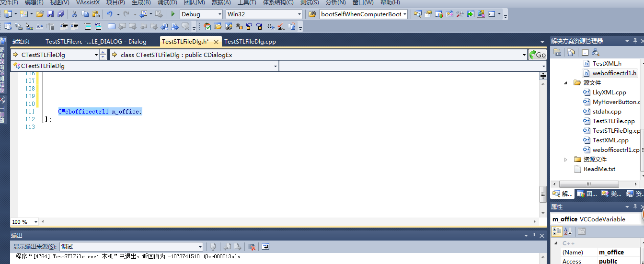
Task: Switch to the 团队 bottom tab in Solution Explorer
Action: coord(587,194)
